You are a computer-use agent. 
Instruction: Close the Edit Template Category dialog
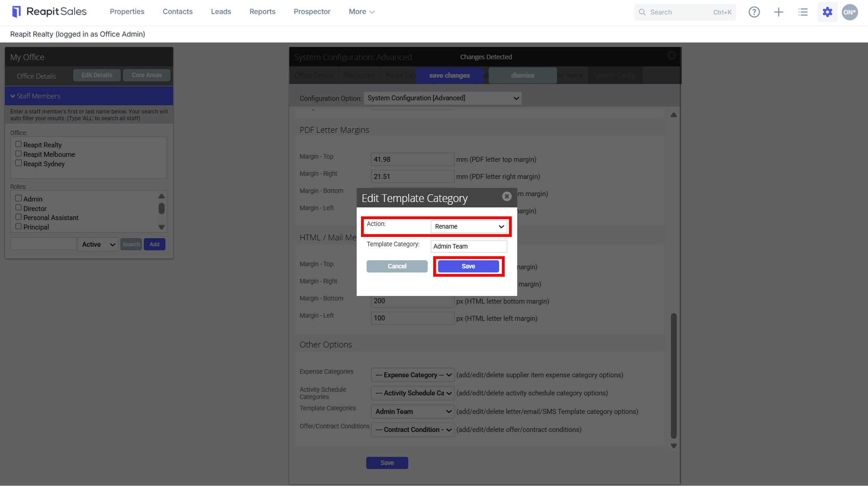pyautogui.click(x=507, y=196)
